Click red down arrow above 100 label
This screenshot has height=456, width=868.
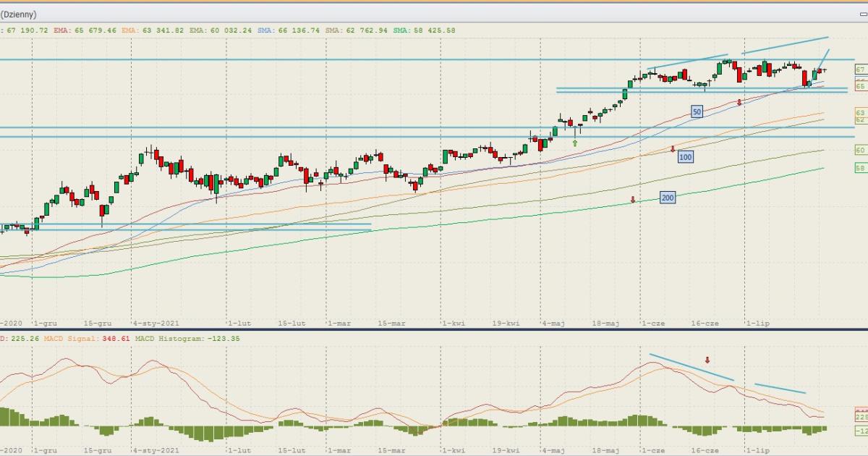(673, 149)
